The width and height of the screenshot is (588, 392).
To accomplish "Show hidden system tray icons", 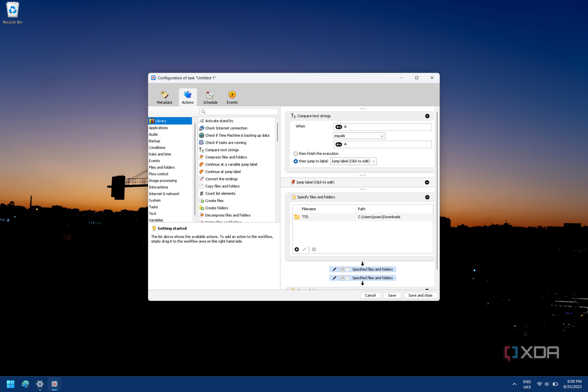I will point(514,384).
